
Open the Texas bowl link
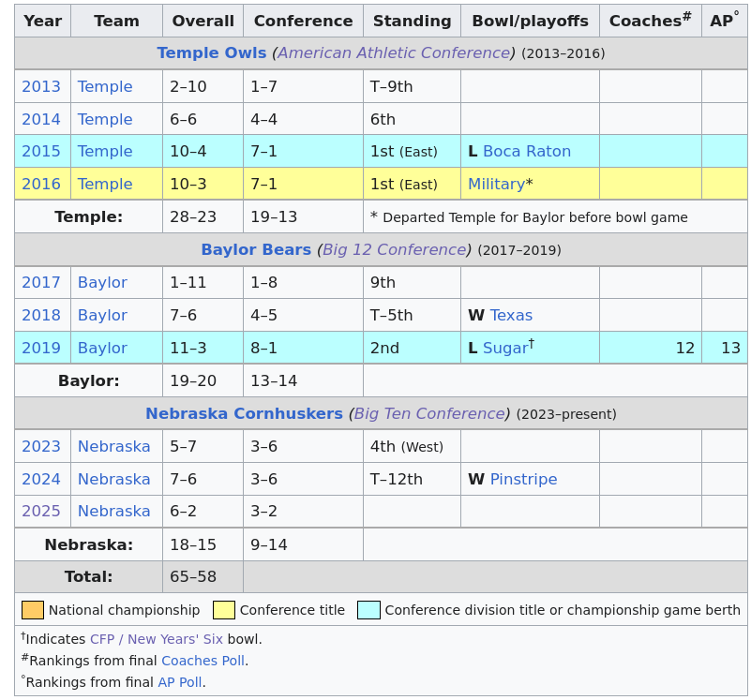(x=511, y=316)
